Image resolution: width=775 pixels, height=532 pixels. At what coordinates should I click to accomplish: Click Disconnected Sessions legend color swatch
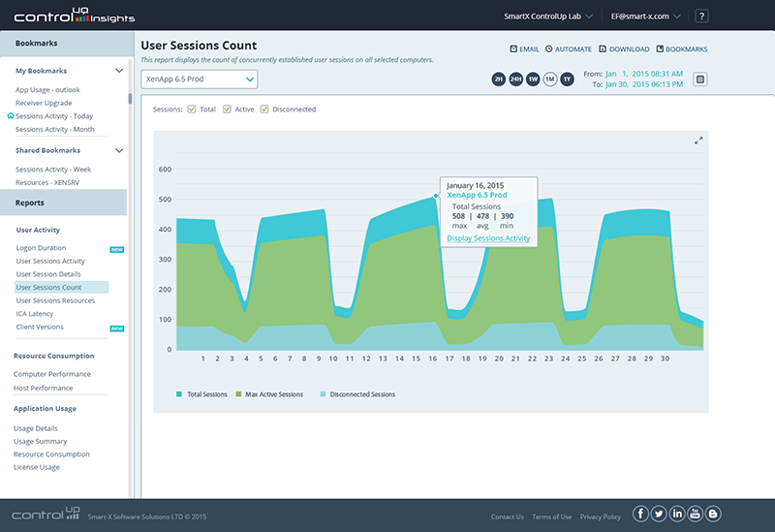[x=323, y=394]
